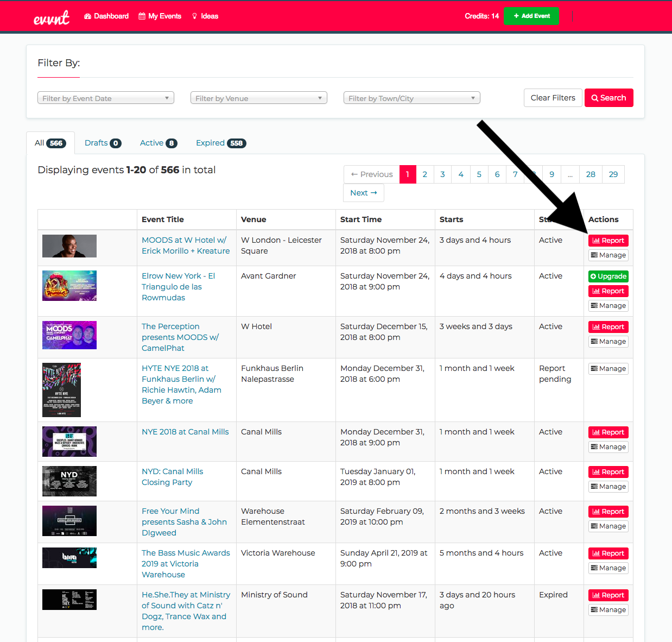Manage the Elrow New York event
Image resolution: width=672 pixels, height=642 pixels.
pyautogui.click(x=608, y=306)
